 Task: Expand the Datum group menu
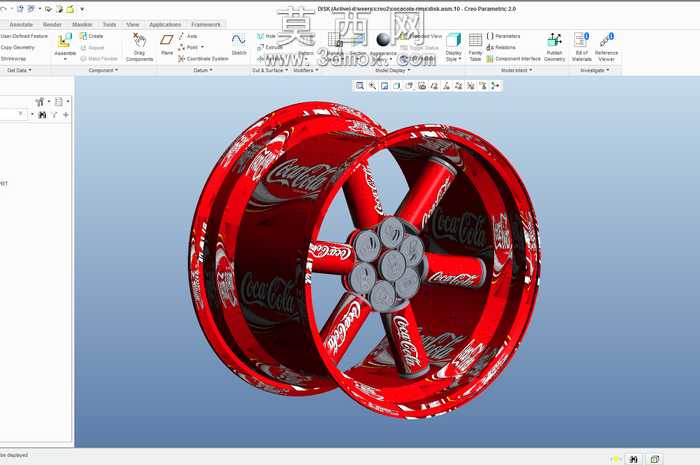(203, 70)
